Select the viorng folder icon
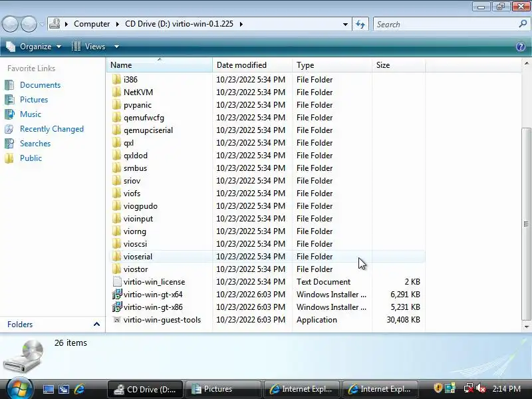532x399 pixels. pyautogui.click(x=117, y=231)
